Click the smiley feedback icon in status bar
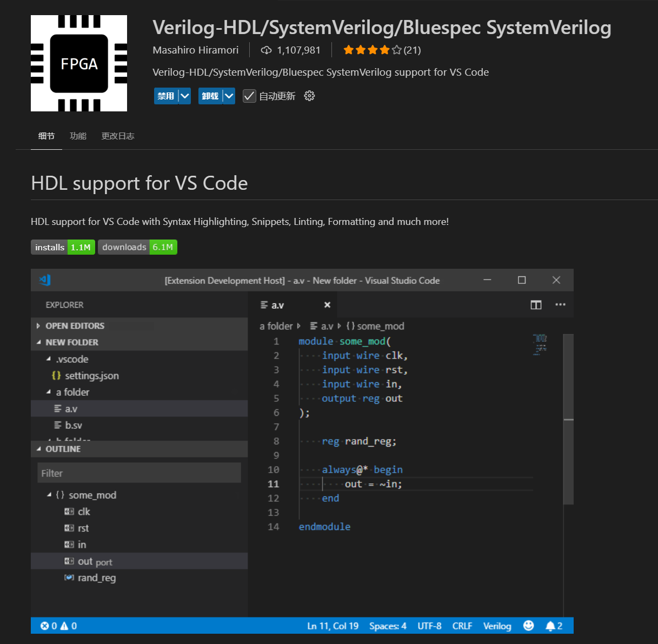This screenshot has height=644, width=658. click(x=528, y=626)
